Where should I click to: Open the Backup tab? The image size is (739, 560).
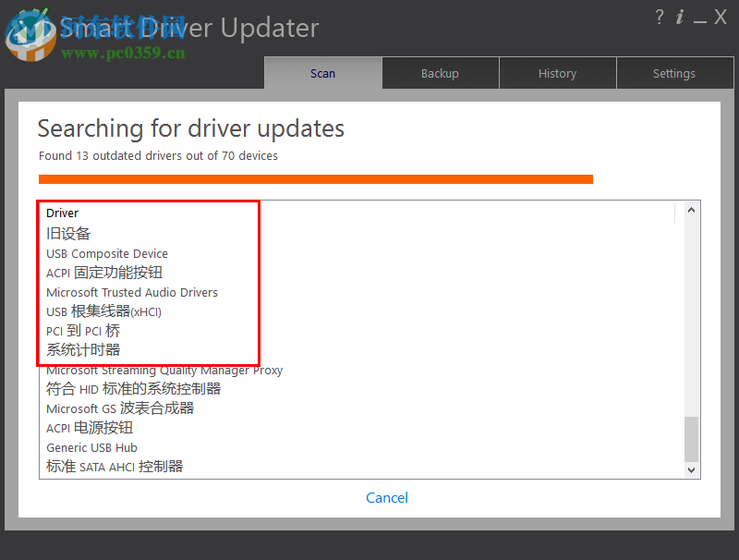440,73
